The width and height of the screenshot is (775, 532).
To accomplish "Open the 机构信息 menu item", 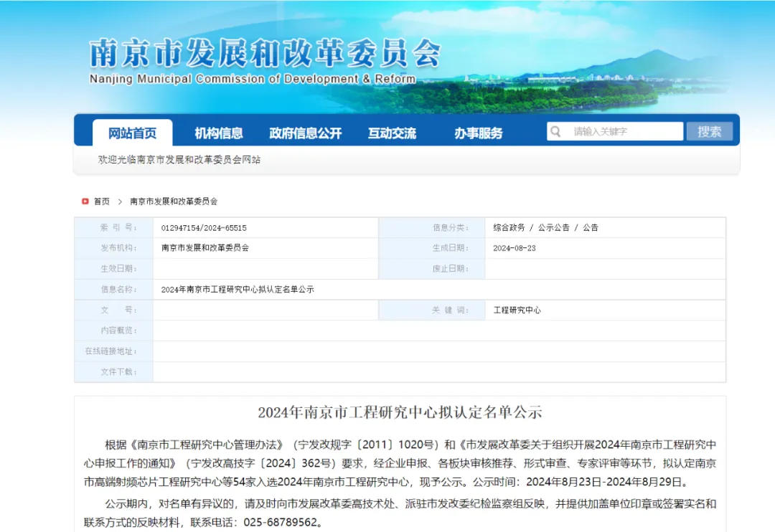I will [218, 133].
